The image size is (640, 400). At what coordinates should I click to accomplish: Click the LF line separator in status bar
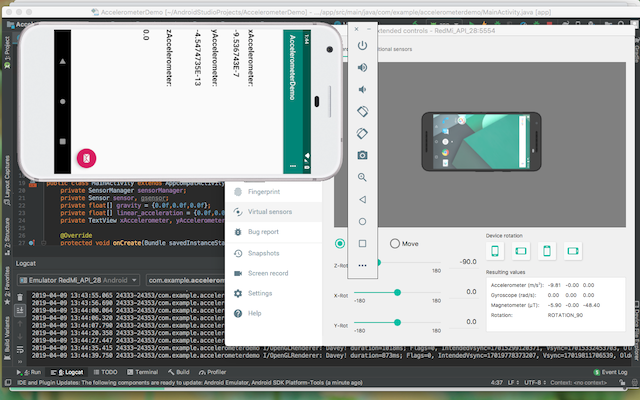(x=513, y=382)
